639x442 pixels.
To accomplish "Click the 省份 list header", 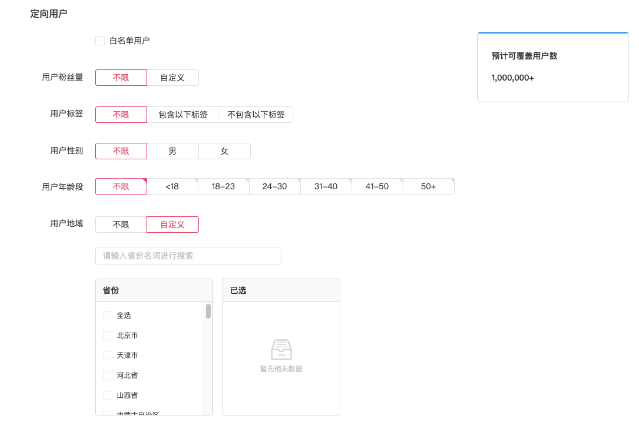I will coord(154,290).
